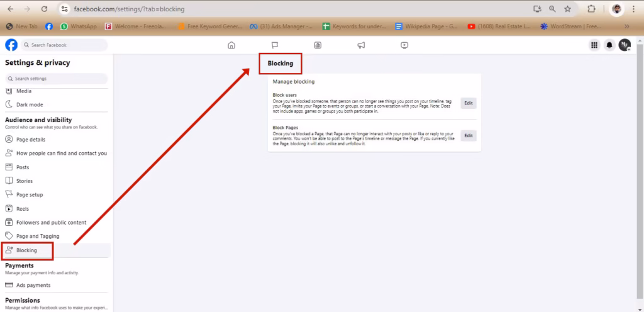This screenshot has height=312, width=644.
Task: Open the Free Keyword Generator bookmark
Action: [x=210, y=26]
